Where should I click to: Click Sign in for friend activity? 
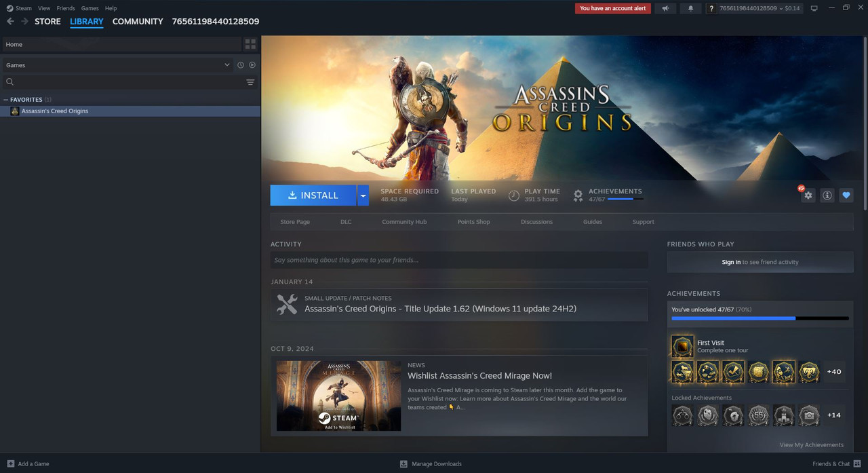[x=731, y=262]
